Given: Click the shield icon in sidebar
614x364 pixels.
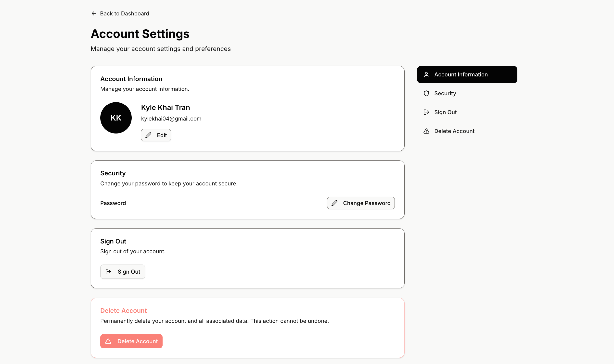Looking at the screenshot, I should [426, 94].
